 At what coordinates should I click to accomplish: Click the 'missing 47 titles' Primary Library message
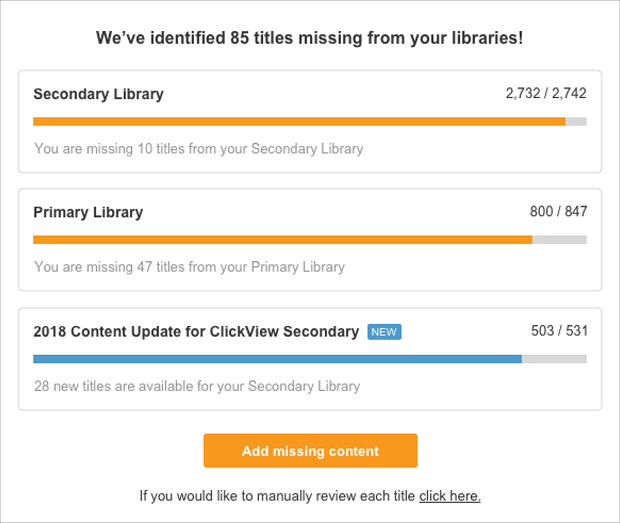coord(189,267)
